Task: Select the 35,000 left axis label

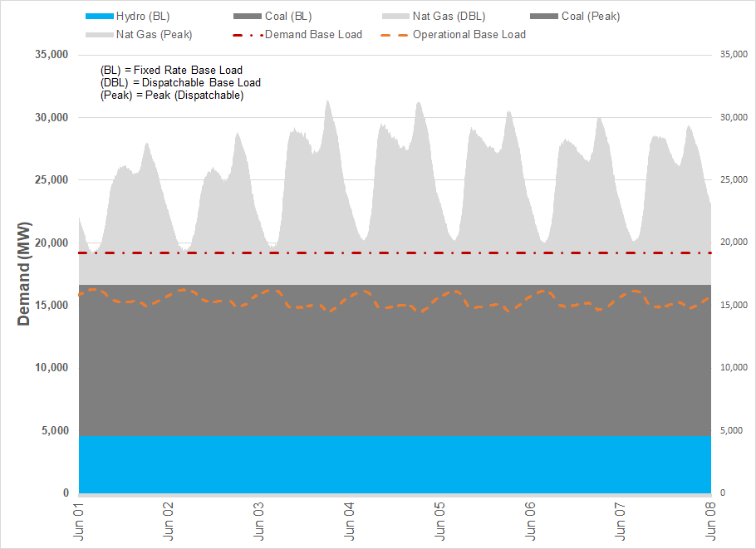Action: [x=53, y=53]
